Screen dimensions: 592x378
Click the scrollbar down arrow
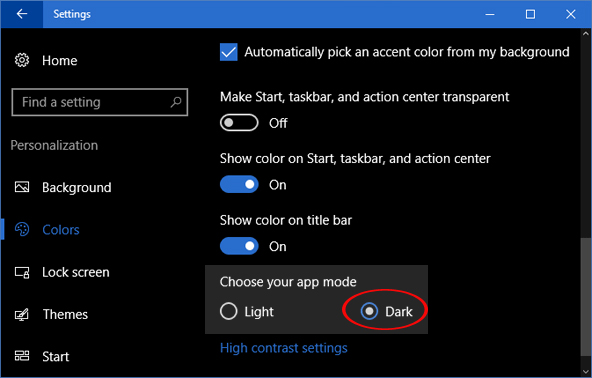tap(586, 372)
